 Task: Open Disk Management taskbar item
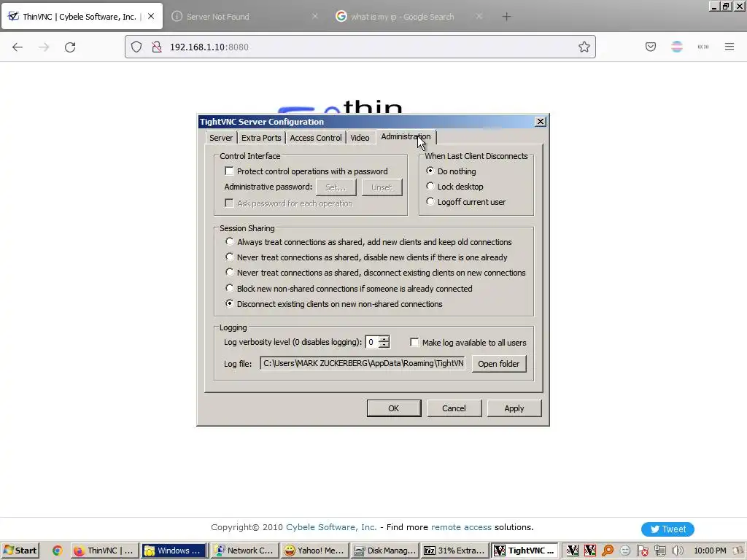(385, 551)
